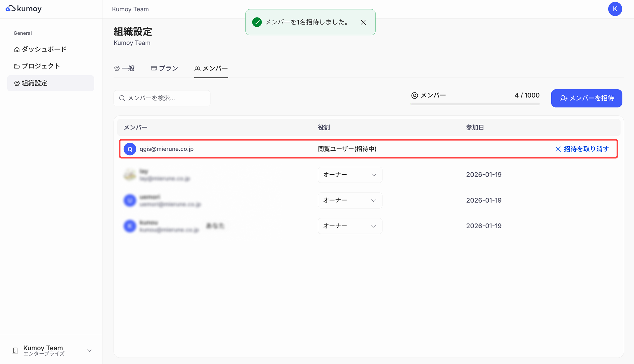The image size is (634, 364).
Task: Click the folder icon next to プロジェクト
Action: pyautogui.click(x=16, y=66)
